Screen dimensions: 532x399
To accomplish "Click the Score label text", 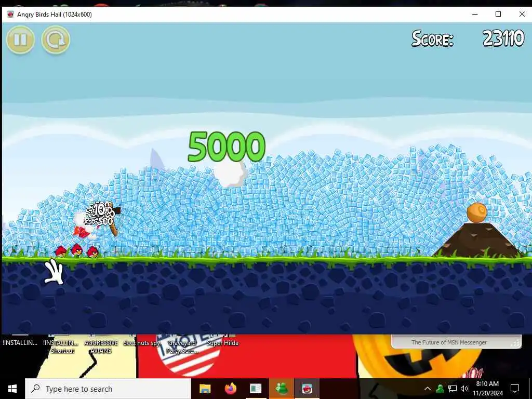I will point(433,38).
